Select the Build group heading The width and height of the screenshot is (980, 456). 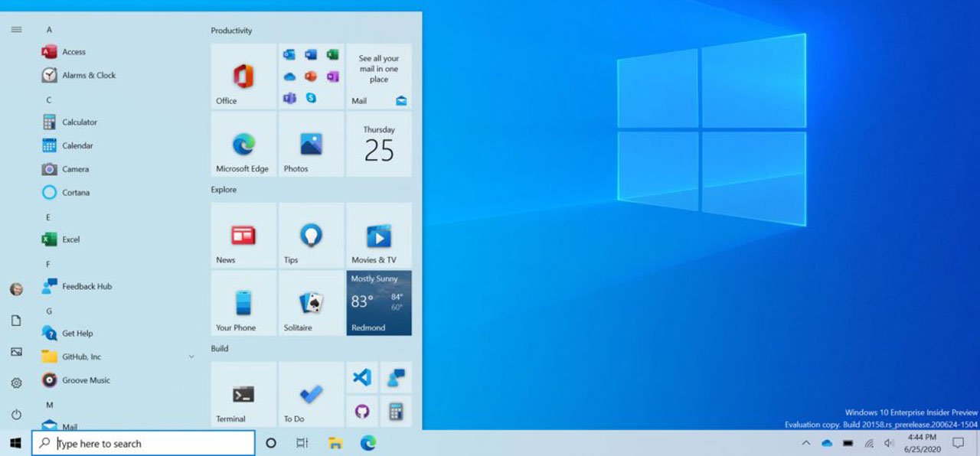point(219,349)
